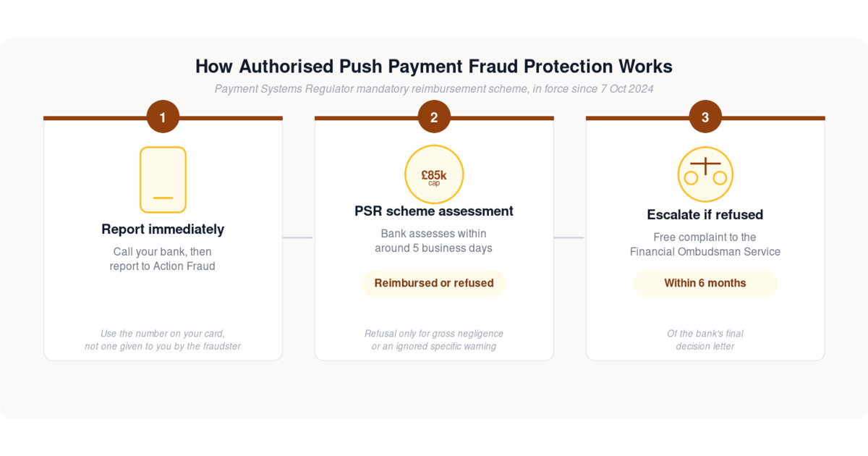Click the main infographic title
The width and height of the screenshot is (868, 456).
pos(434,67)
